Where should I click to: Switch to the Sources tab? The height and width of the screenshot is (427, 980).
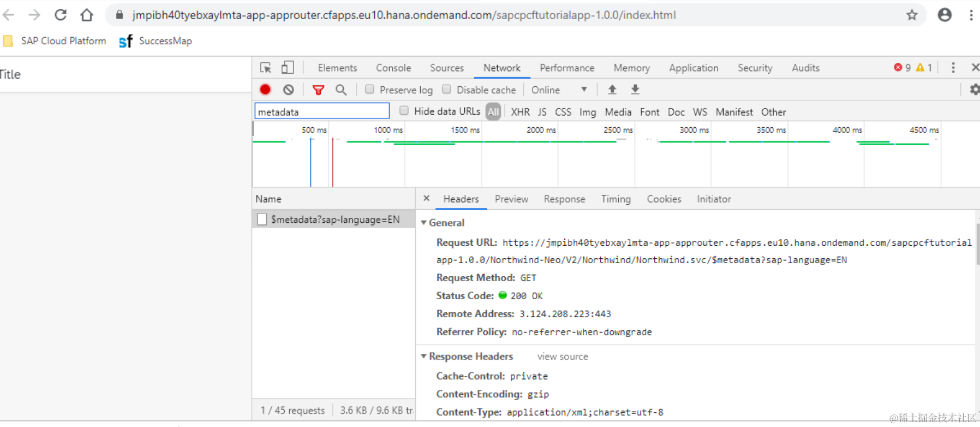(x=447, y=68)
